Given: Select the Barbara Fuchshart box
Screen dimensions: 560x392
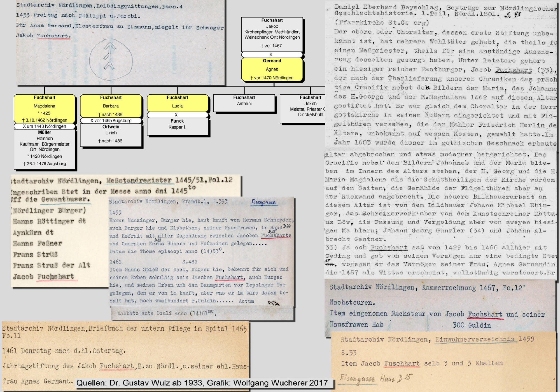Looking at the screenshot, I should tap(111, 106).
